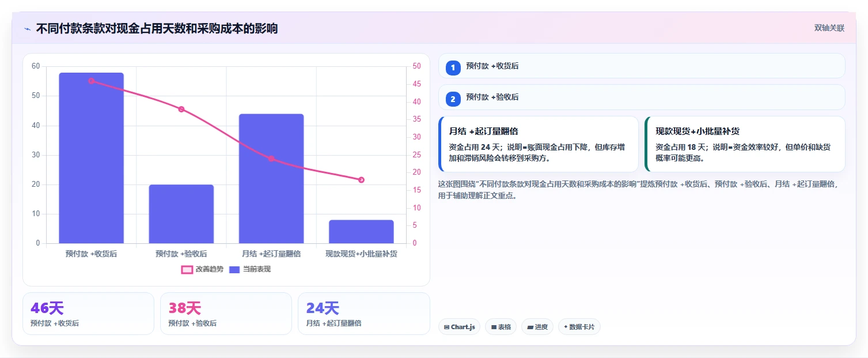Click the trend icon beside the chart title

[x=27, y=29]
